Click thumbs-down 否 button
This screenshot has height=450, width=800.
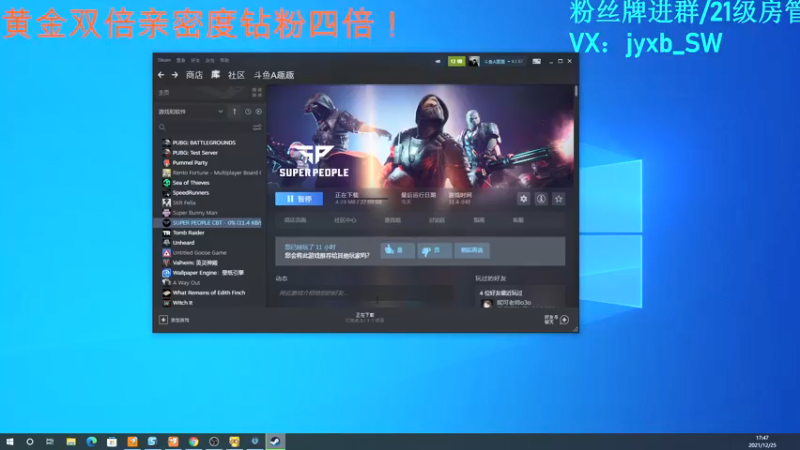click(434, 250)
